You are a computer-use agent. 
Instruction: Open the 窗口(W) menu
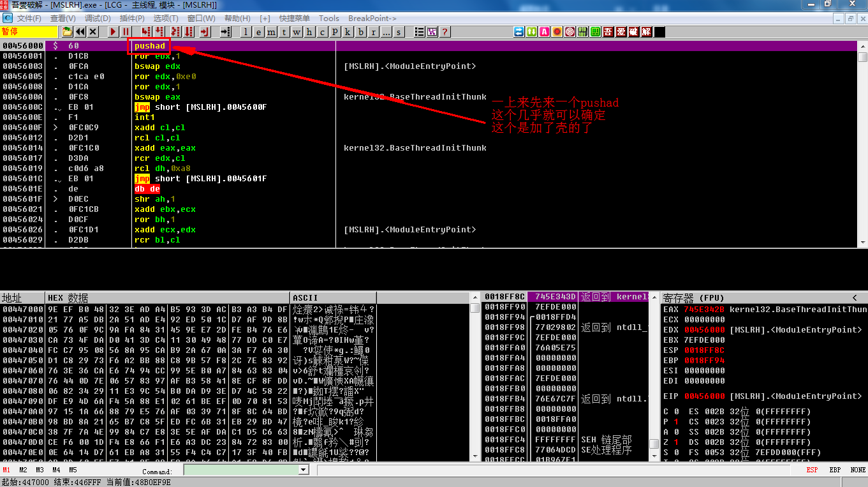click(202, 19)
